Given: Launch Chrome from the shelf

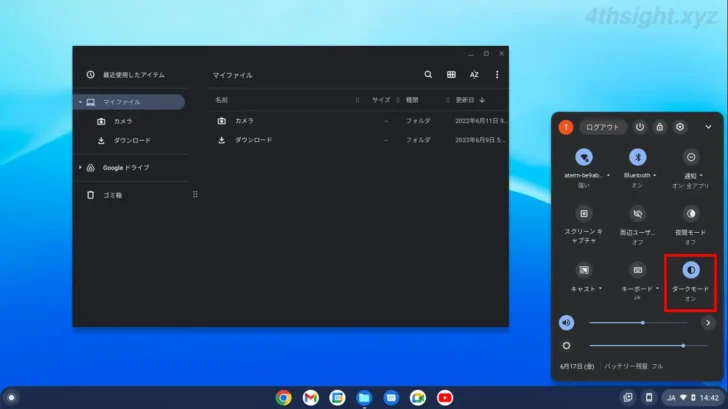Looking at the screenshot, I should (x=283, y=398).
